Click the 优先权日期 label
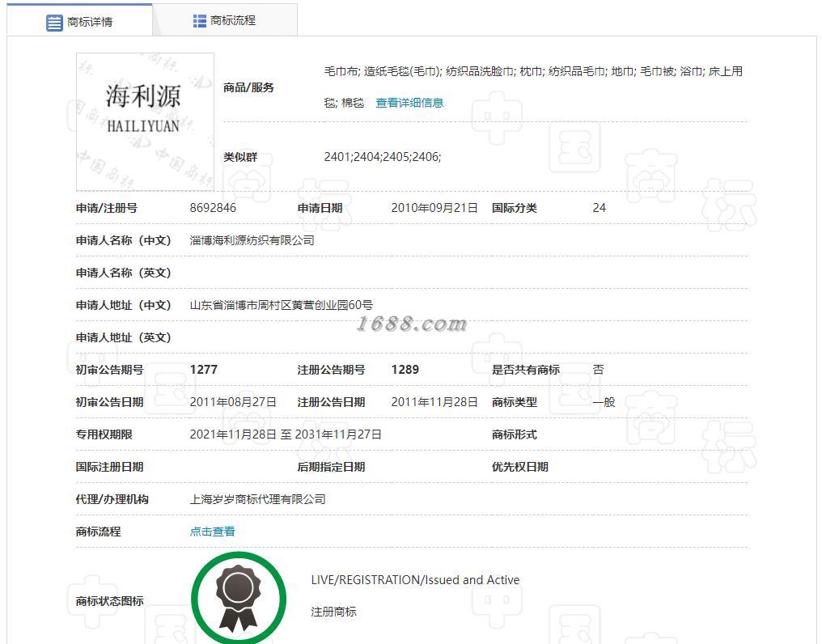 (x=520, y=467)
